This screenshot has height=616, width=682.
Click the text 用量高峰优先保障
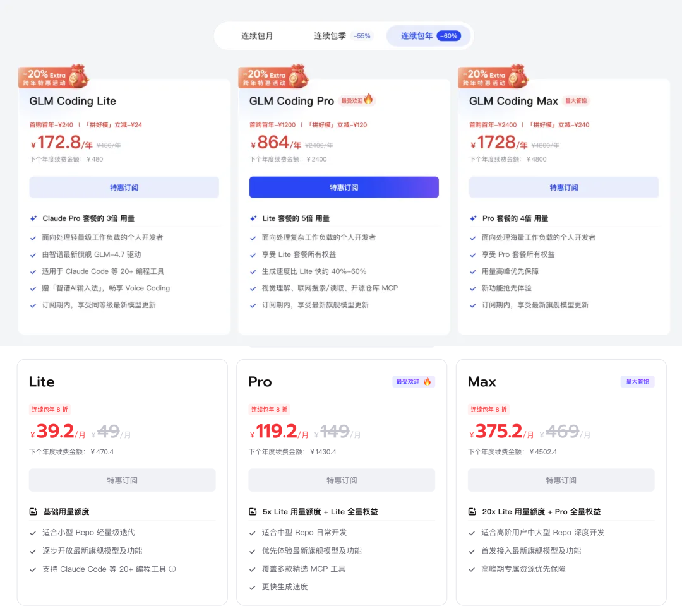pos(510,271)
